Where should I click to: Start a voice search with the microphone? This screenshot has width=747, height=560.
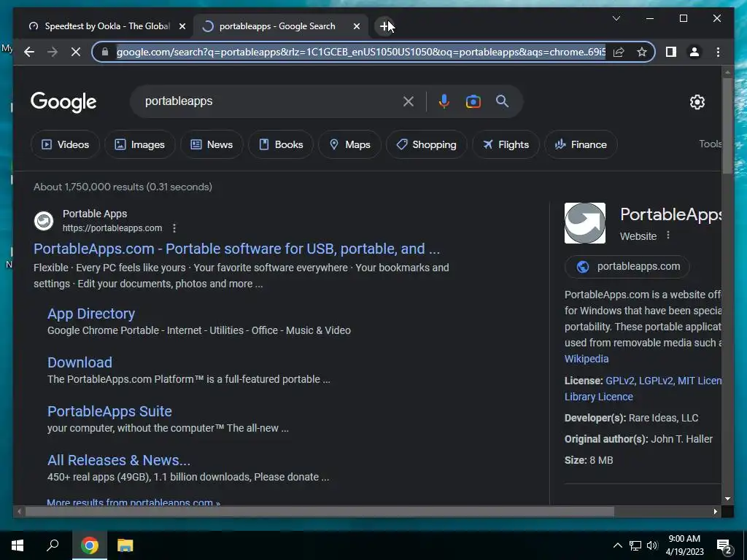coord(444,101)
